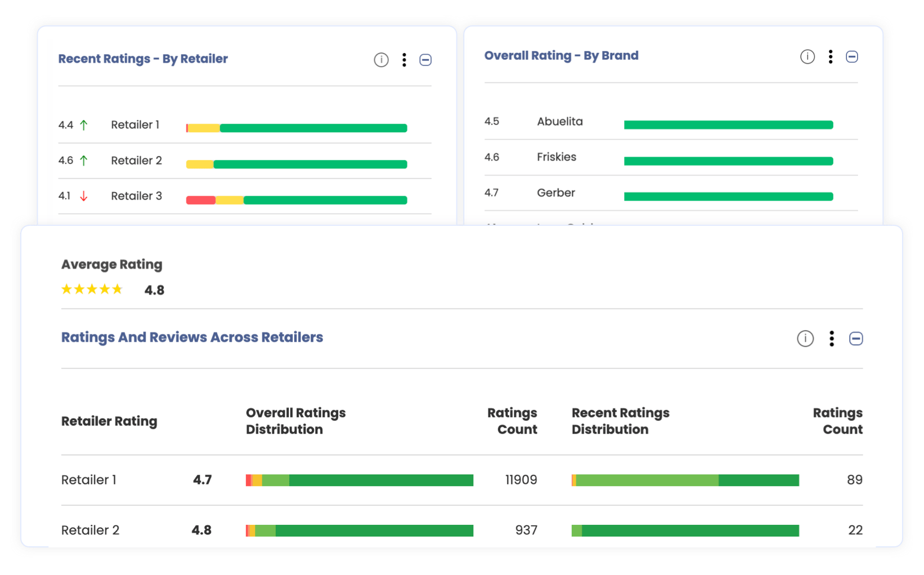This screenshot has height=575, width=924.
Task: Select the first star of the Average Rating display
Action: tap(66, 289)
